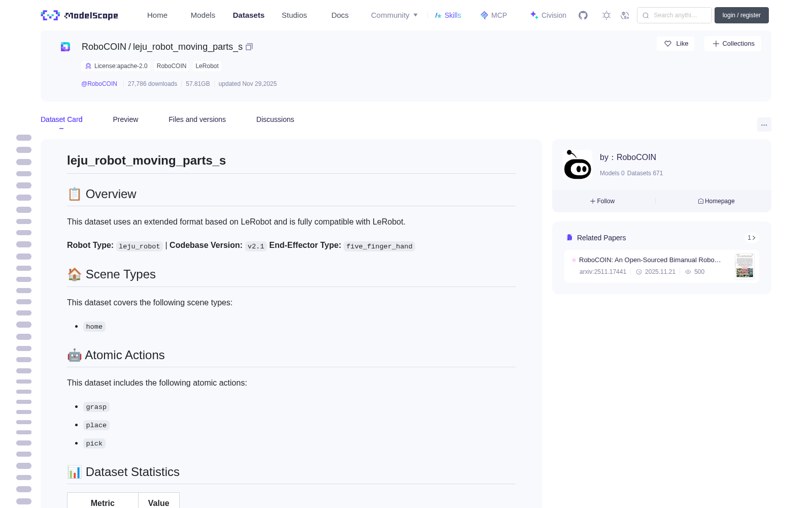
Task: Open the related paper thumbnail image
Action: pyautogui.click(x=745, y=266)
